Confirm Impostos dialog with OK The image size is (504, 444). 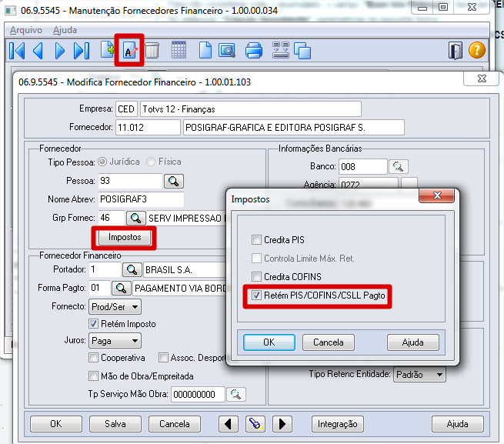[269, 342]
